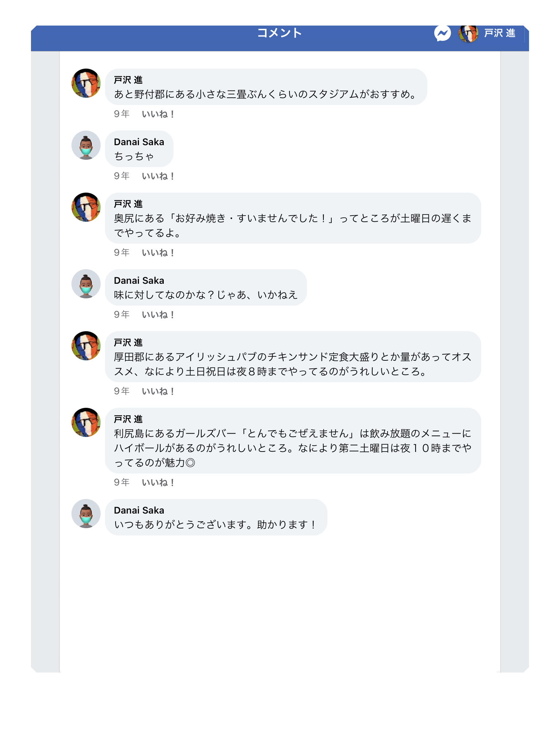Click 戸沢 進 profile picture in header
The image size is (560, 747).
pos(468,34)
